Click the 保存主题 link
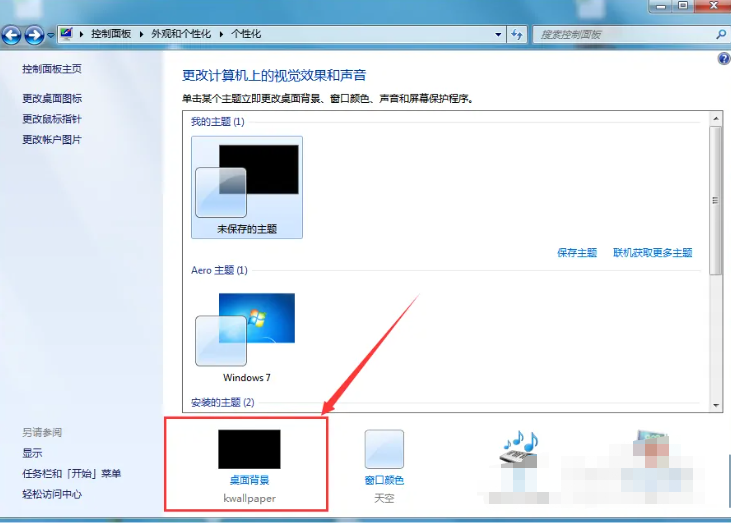This screenshot has width=731, height=523. [577, 253]
